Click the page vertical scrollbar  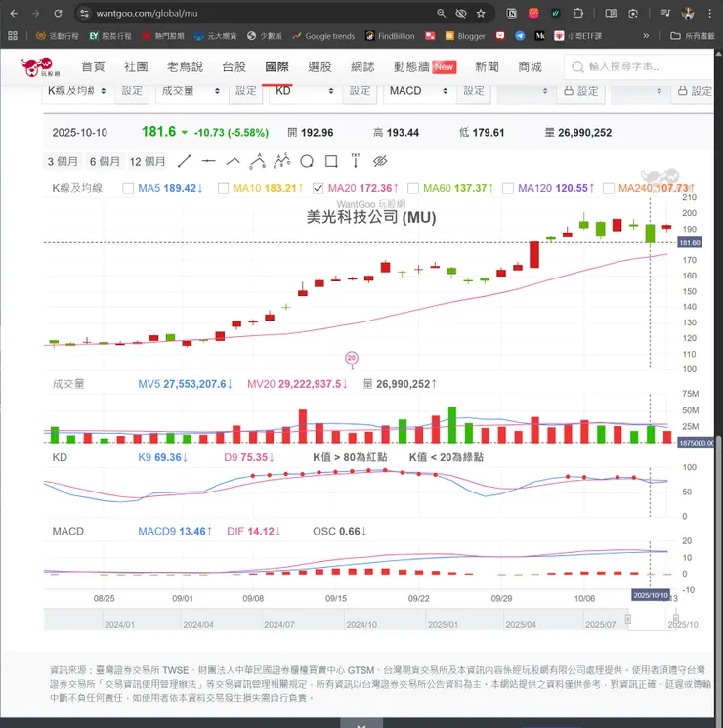[x=719, y=576]
